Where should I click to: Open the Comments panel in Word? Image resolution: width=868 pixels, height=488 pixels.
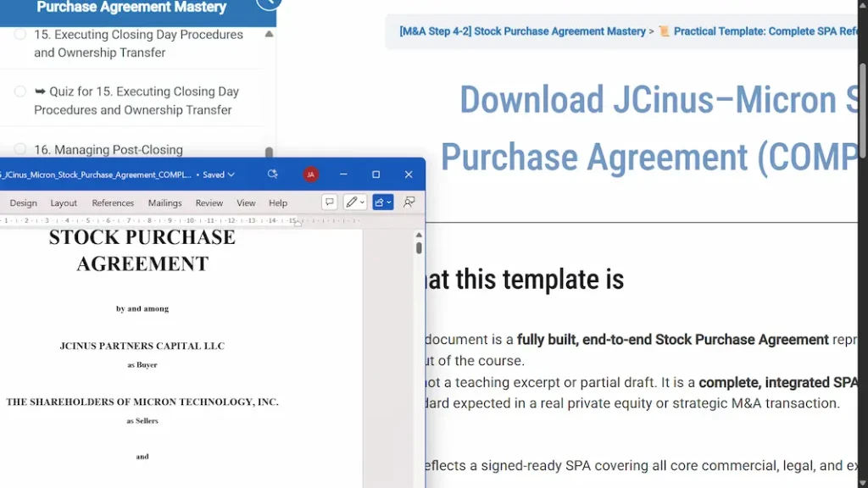pos(329,202)
